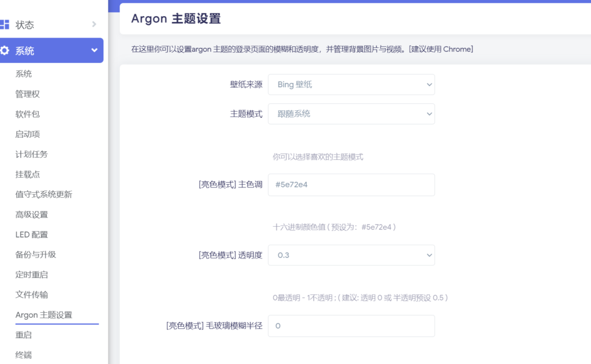The width and height of the screenshot is (591, 364).
Task: Open 重启 in the sidebar
Action: 23,335
